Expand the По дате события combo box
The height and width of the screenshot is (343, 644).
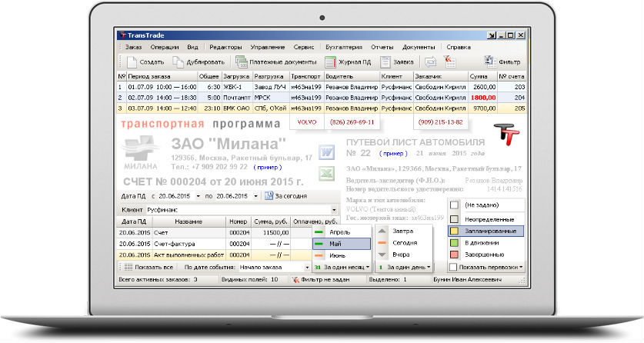(306, 267)
